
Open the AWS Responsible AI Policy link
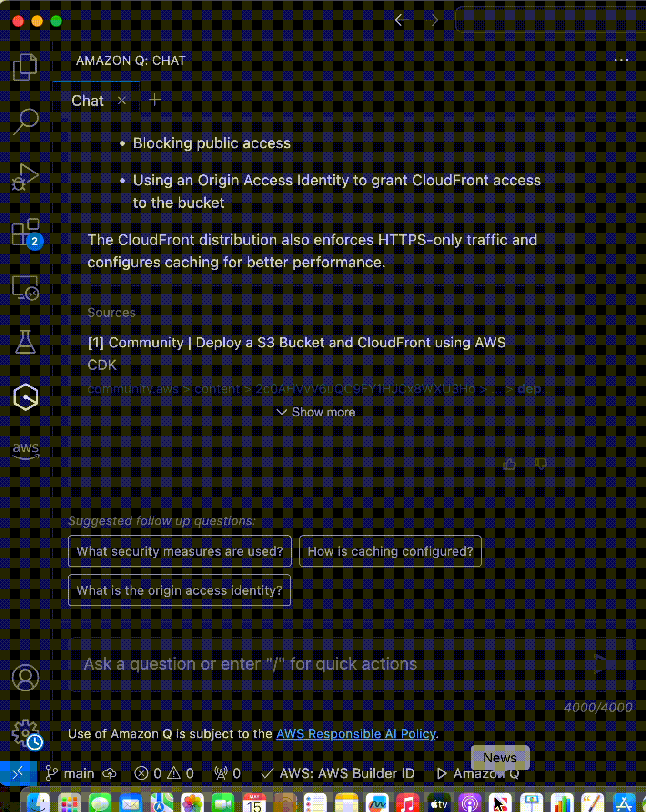pyautogui.click(x=356, y=734)
